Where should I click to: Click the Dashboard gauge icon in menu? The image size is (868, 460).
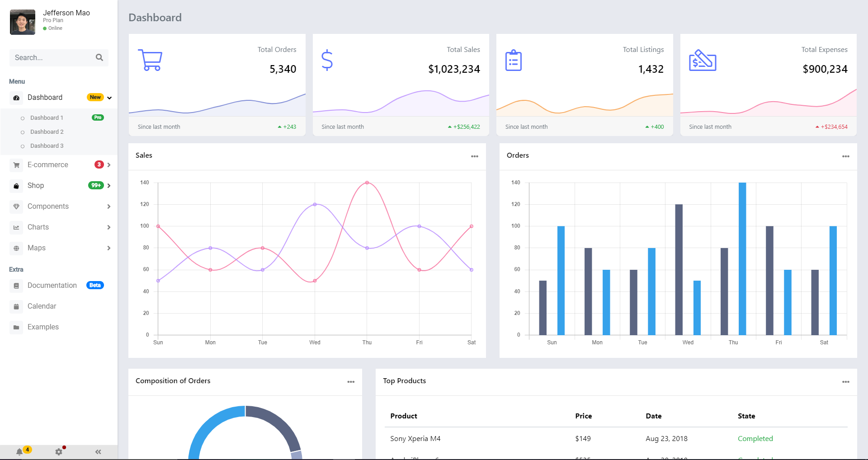(16, 98)
